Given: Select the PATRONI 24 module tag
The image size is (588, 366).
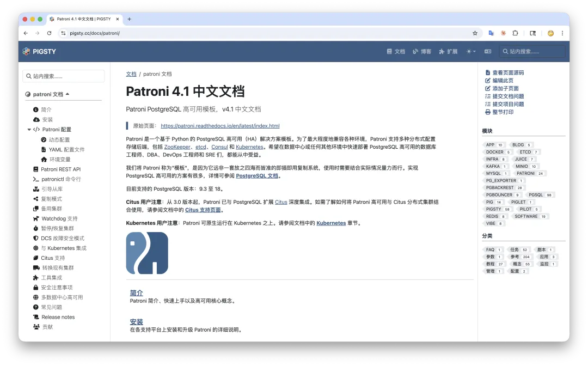Looking at the screenshot, I should (x=526, y=173).
